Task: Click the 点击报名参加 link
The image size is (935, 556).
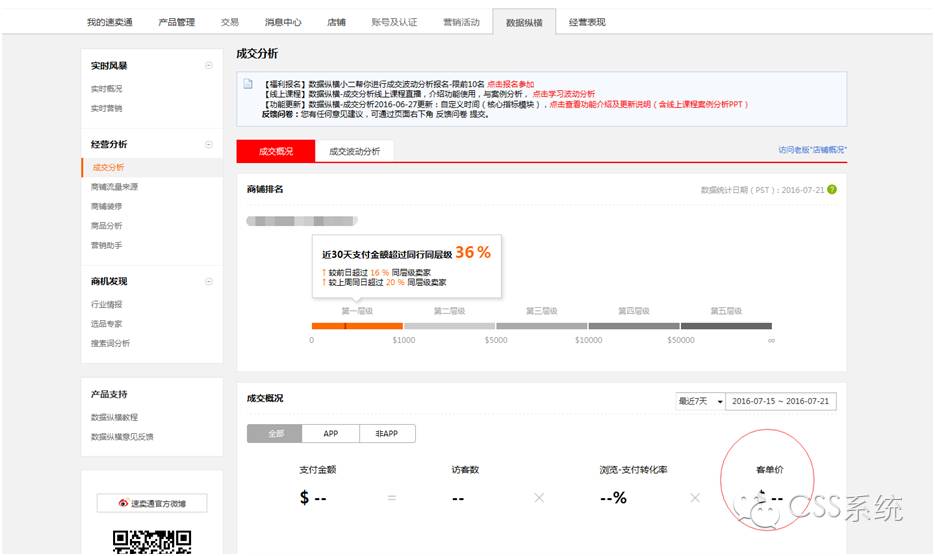Action: [x=510, y=84]
